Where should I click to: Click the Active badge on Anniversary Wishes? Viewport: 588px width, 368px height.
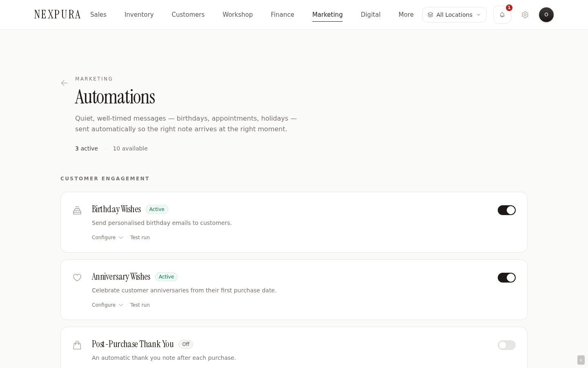[166, 277]
